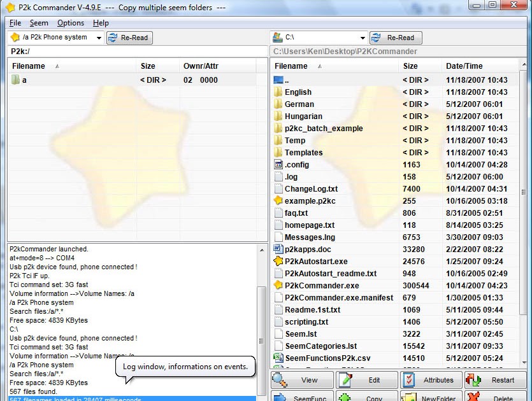Click the right file list scrollbar thumb

[524, 192]
